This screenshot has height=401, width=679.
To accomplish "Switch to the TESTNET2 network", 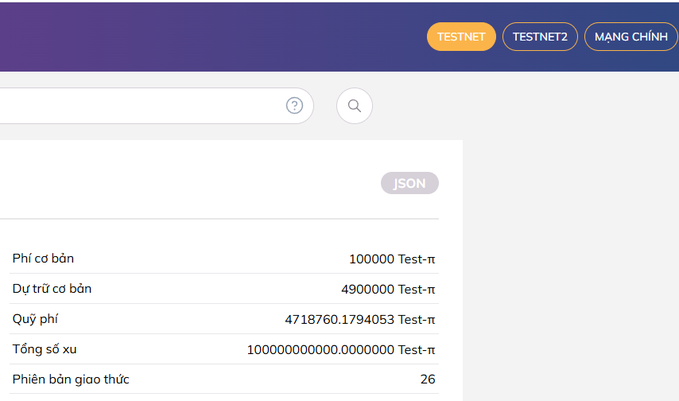I will [x=540, y=37].
